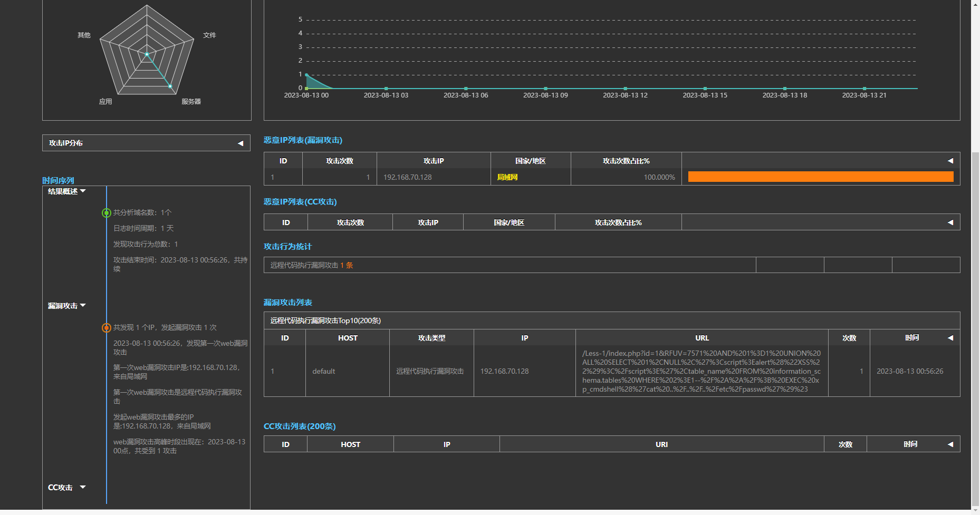Click the 192.168.70.128 cell in 漏洞攻击列表 table
980x515 pixels.
tap(525, 371)
